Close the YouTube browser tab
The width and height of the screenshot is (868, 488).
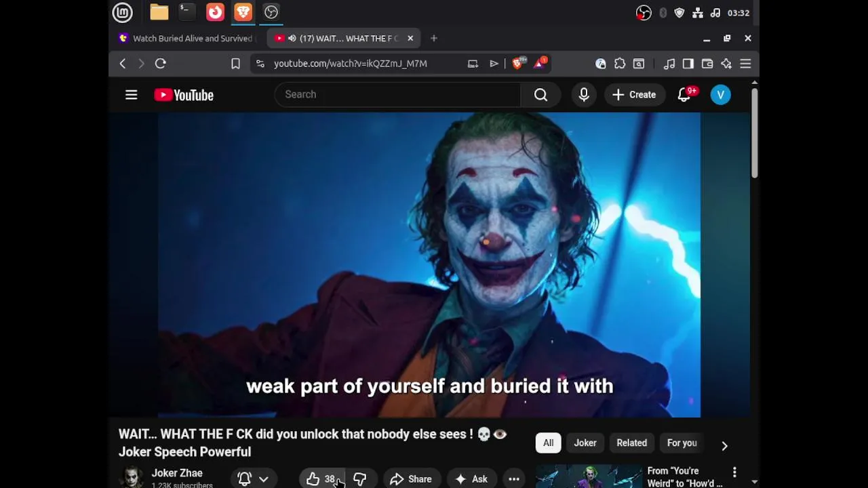click(x=410, y=38)
